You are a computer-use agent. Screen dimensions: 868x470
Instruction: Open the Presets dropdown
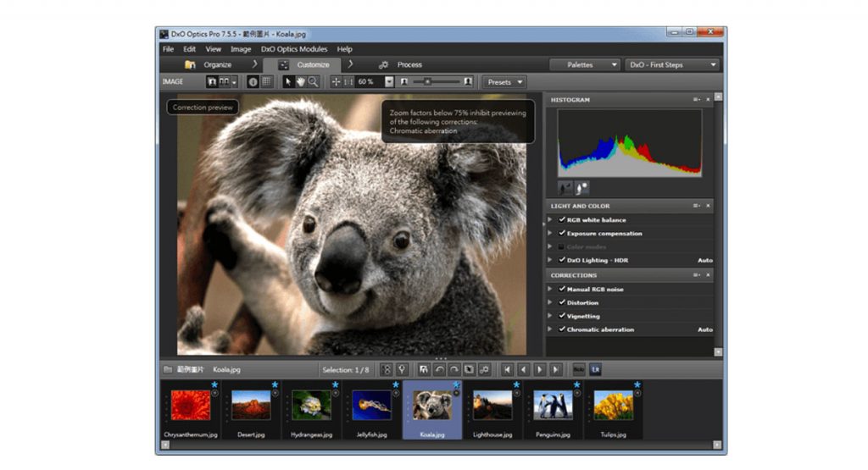504,82
